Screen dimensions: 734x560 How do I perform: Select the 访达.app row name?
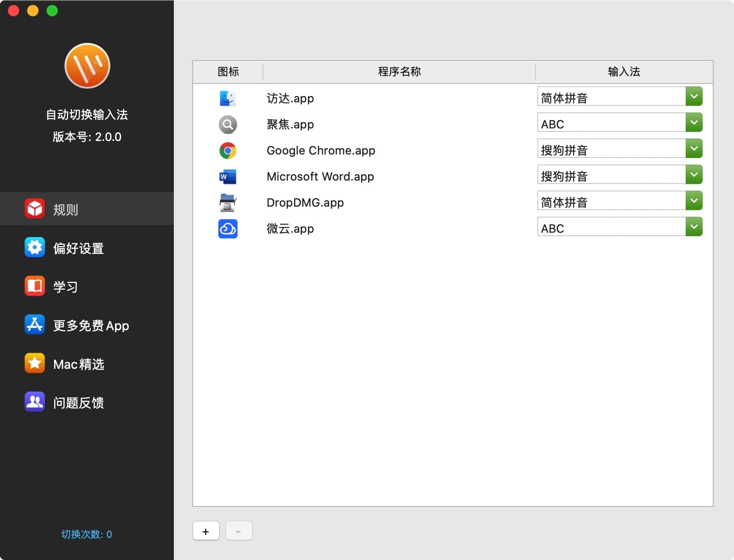click(x=290, y=98)
